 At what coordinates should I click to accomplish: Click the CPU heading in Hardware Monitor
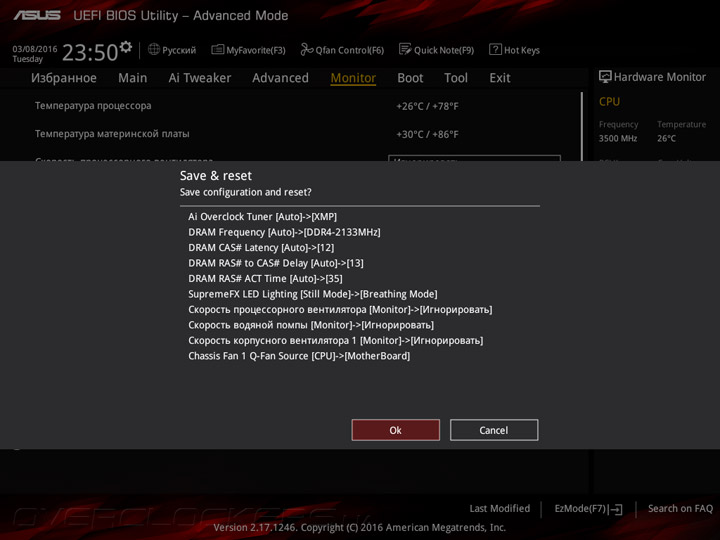[609, 102]
